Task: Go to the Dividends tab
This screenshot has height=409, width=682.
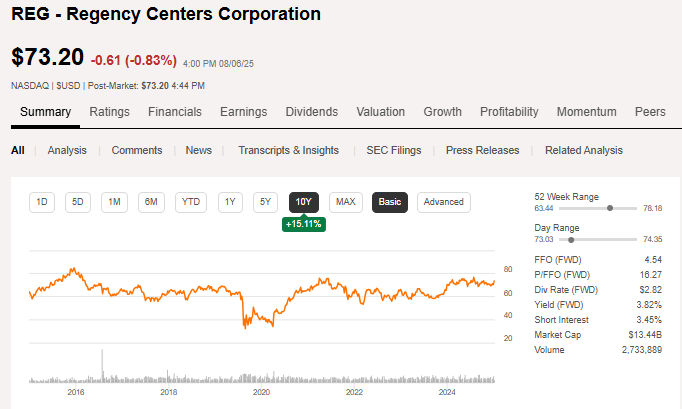Action: tap(312, 112)
